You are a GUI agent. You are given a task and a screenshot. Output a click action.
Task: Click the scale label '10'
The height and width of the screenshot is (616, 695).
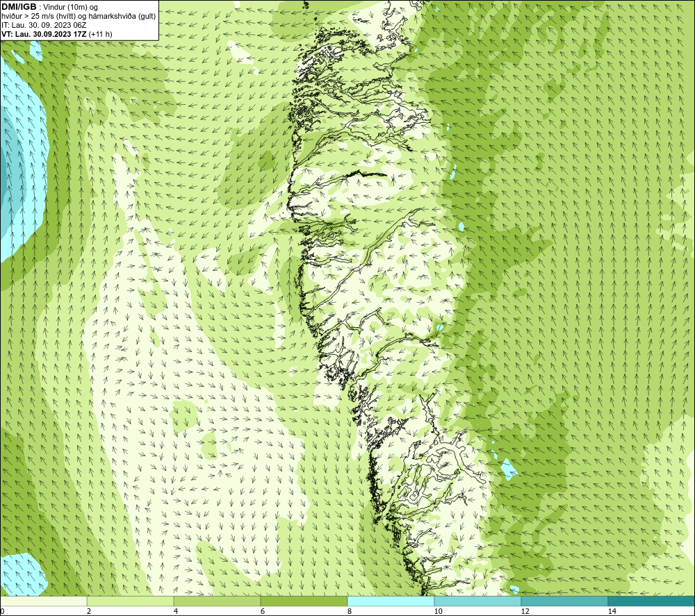[438, 611]
